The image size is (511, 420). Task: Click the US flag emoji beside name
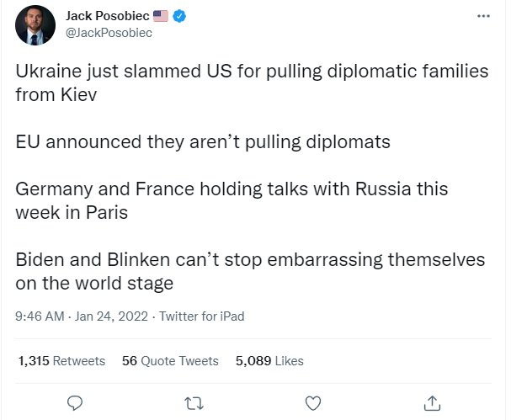[161, 16]
